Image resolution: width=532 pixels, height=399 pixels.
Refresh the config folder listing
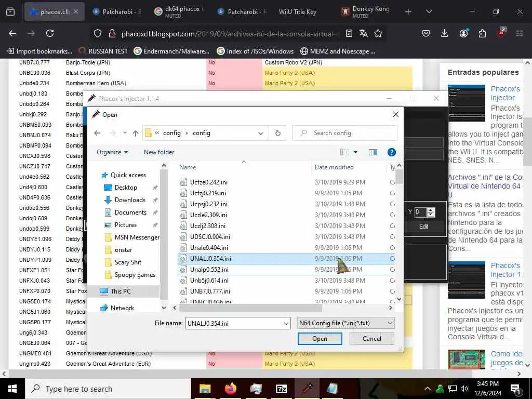(x=278, y=133)
